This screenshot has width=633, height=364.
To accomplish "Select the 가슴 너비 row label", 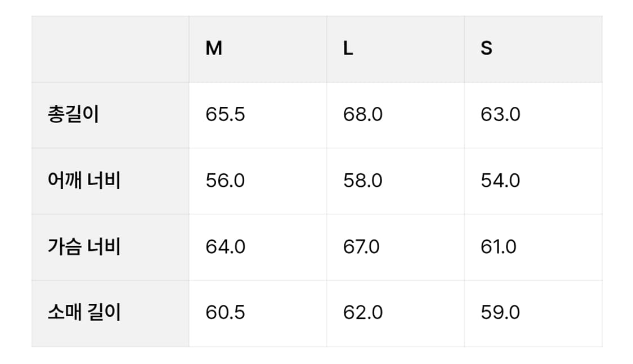I will click(84, 246).
